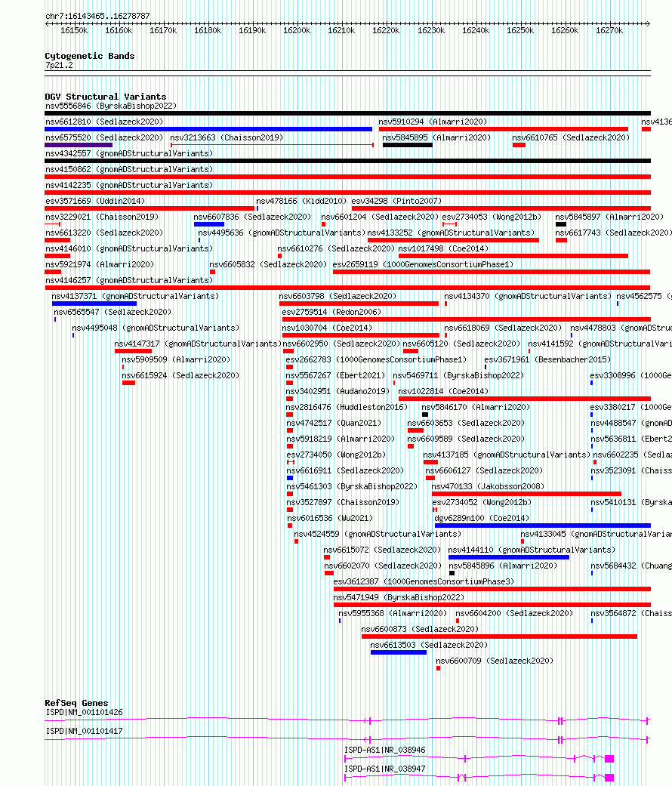This screenshot has width=672, height=786.
Task: Select nsv3213663 (Chaisson2019) variant label
Action: [x=227, y=137]
